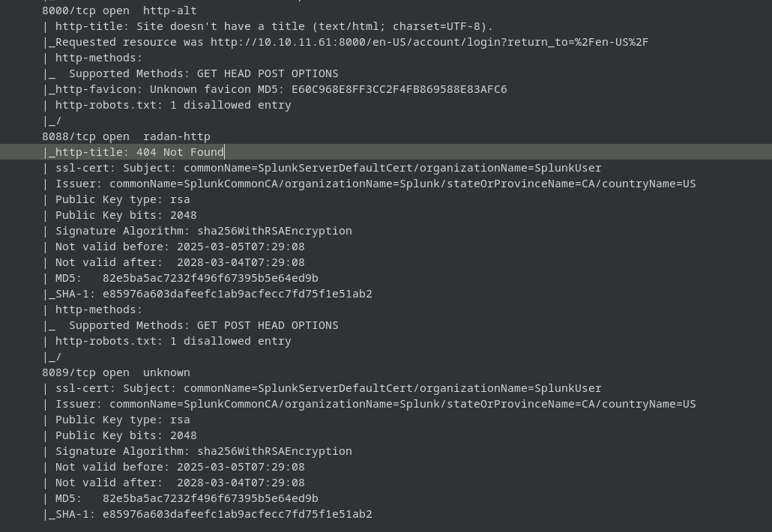Click the ssl-cert Subject line under port 8088
The height and width of the screenshot is (532, 772).
pyautogui.click(x=328, y=168)
